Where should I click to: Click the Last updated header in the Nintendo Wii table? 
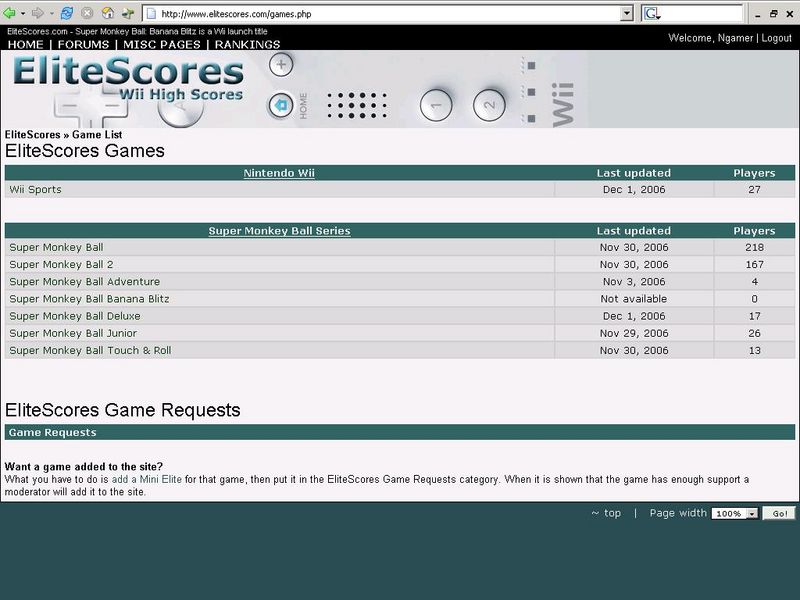(634, 173)
